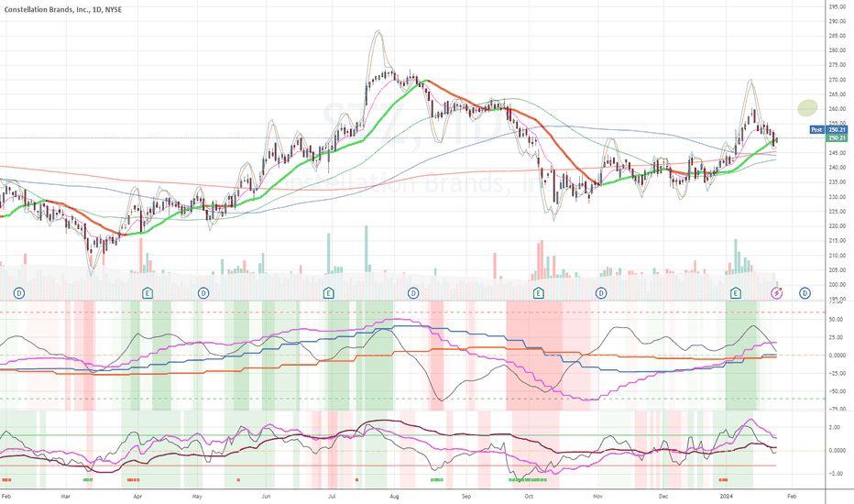The width and height of the screenshot is (854, 504).
Task: Click the 235.00 price axis label
Action: [x=838, y=182]
